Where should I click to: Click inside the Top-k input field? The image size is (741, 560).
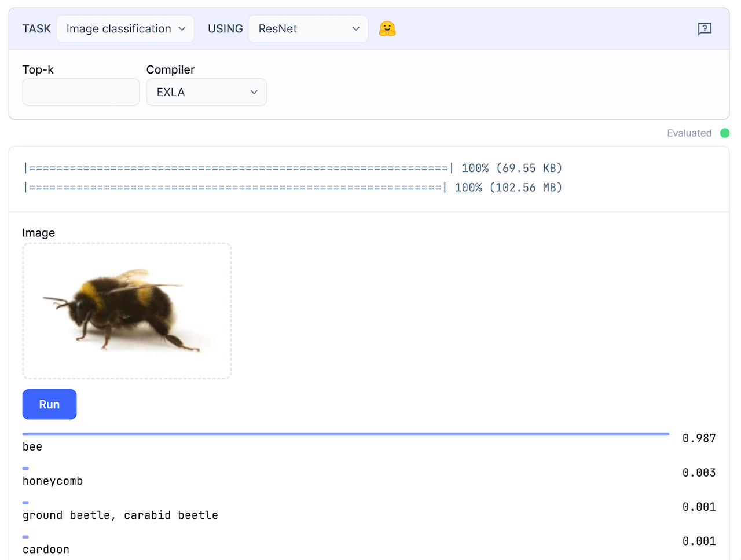[80, 91]
